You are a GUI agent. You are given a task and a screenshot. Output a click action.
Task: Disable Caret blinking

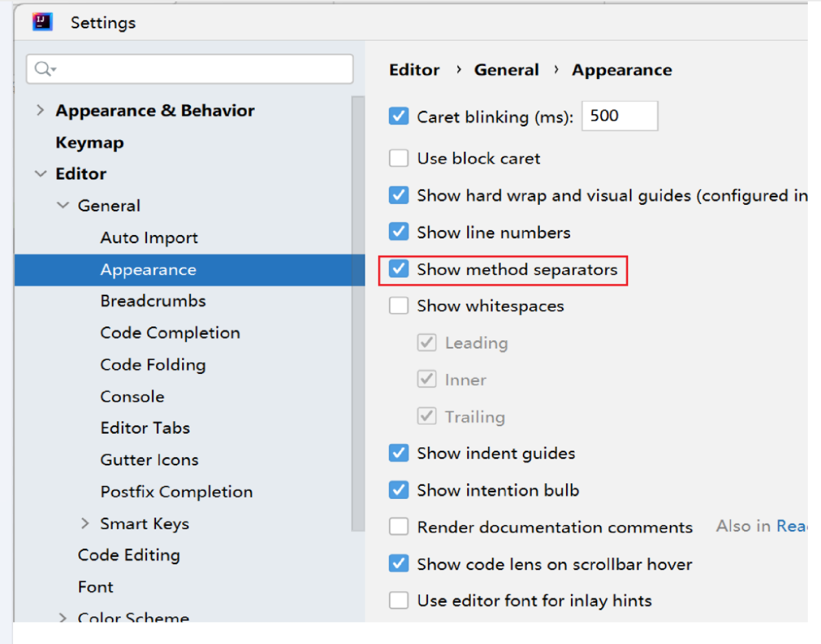coord(398,116)
